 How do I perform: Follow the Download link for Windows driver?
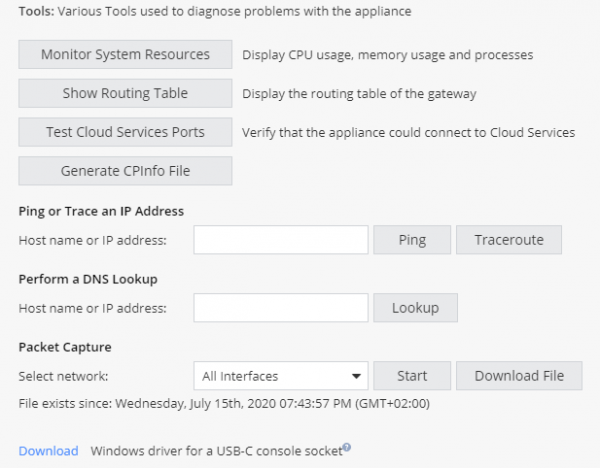48,451
